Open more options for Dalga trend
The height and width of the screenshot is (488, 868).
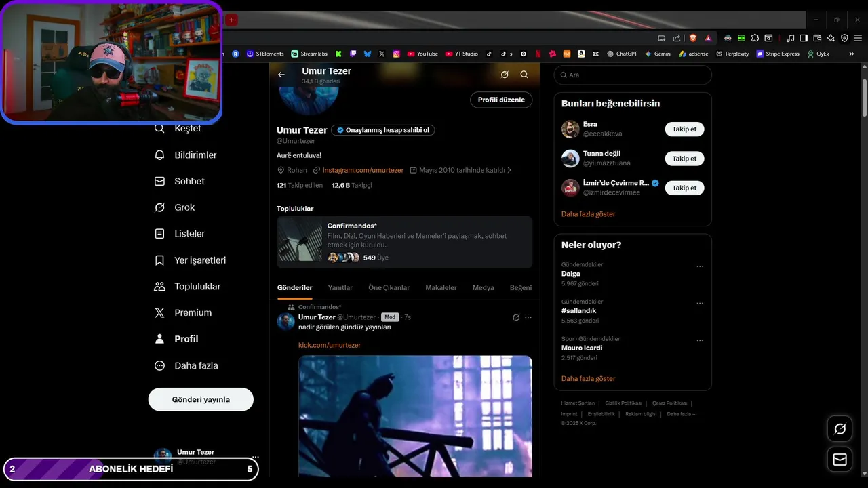[700, 266]
